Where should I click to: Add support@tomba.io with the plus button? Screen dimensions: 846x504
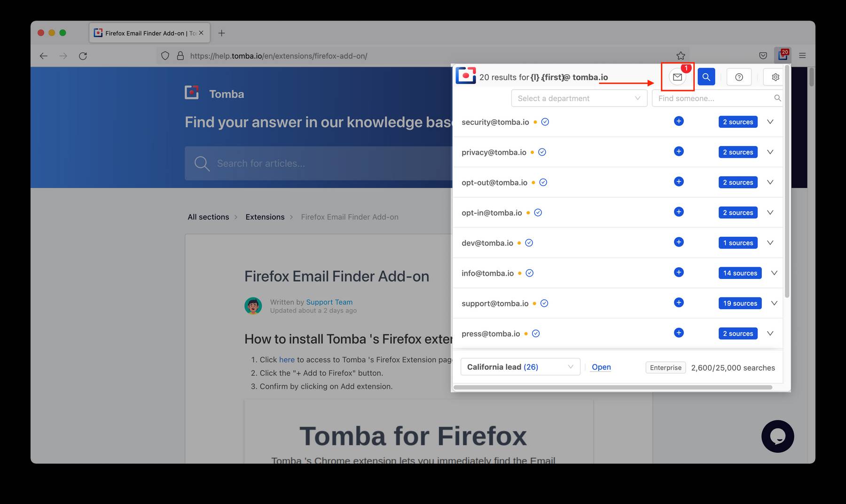(x=679, y=302)
